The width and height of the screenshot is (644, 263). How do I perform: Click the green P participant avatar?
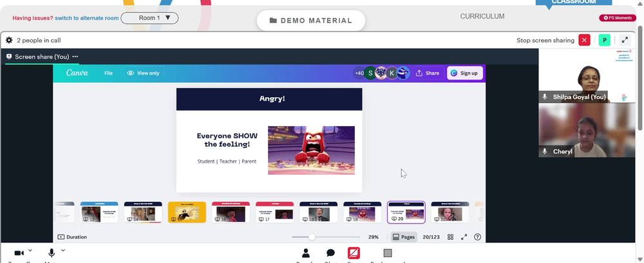tap(605, 41)
